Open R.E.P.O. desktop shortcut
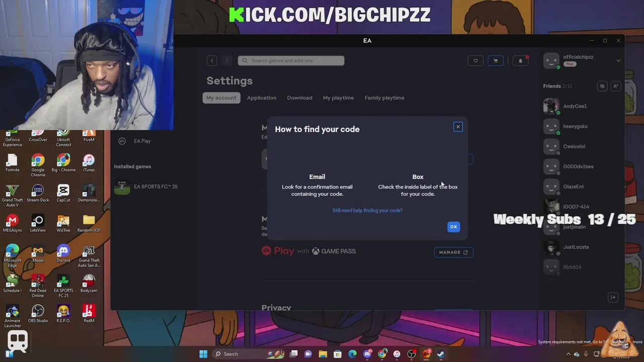The height and width of the screenshot is (362, 644). click(63, 314)
